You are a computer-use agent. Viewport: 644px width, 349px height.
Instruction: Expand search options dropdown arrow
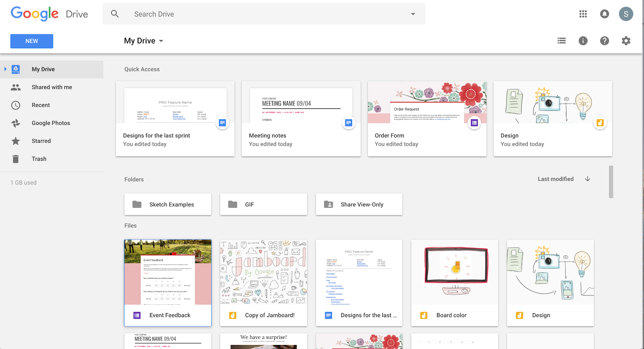tap(413, 14)
